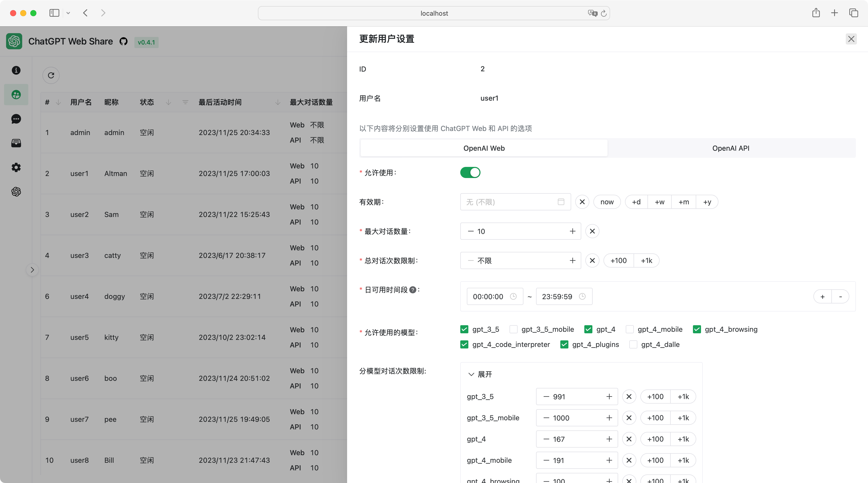Sort the user table by status arrow
Image resolution: width=868 pixels, height=483 pixels.
click(x=168, y=102)
